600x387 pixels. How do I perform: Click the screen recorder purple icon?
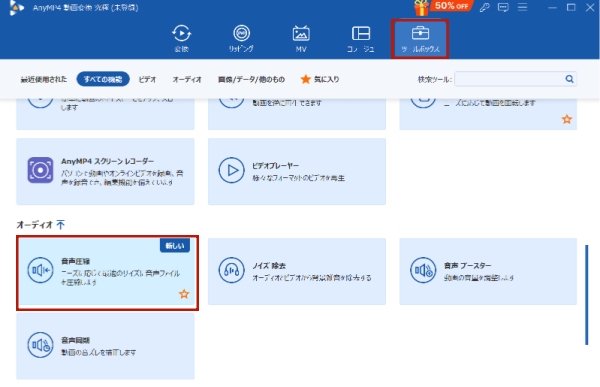pos(40,170)
